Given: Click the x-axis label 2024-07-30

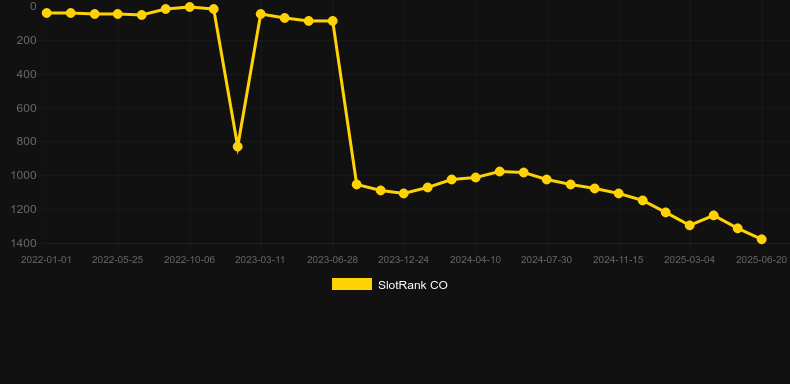Looking at the screenshot, I should pos(547,260).
